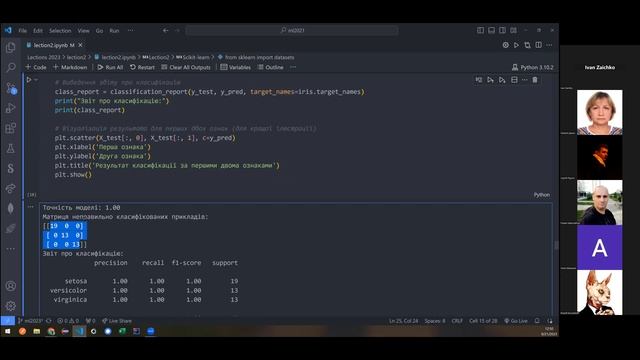Open the Manage gear icon

pos(11,306)
